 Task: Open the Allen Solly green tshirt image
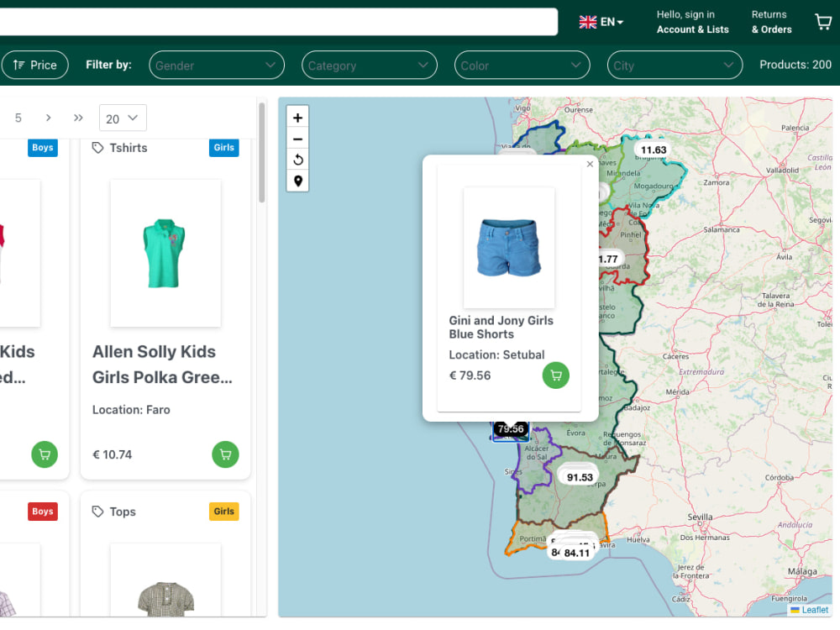coord(165,253)
